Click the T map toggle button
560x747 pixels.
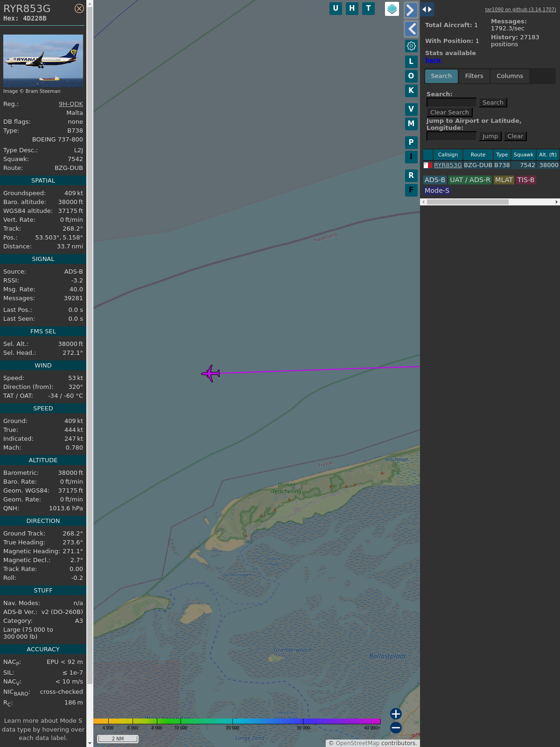point(368,8)
